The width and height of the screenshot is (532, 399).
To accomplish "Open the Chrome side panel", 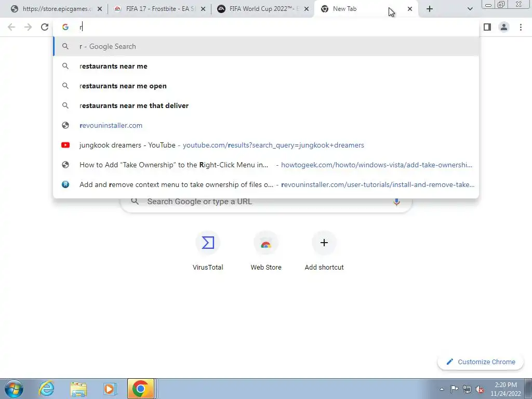I will tap(487, 27).
